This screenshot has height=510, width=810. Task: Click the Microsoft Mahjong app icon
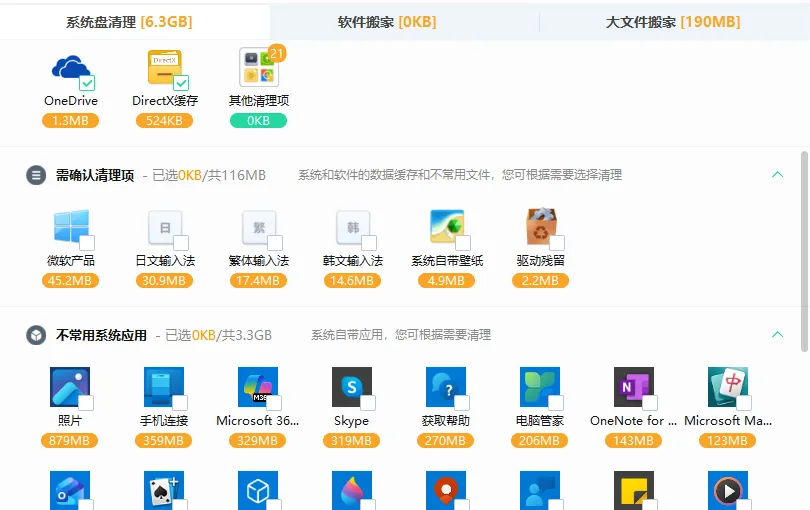(x=728, y=387)
